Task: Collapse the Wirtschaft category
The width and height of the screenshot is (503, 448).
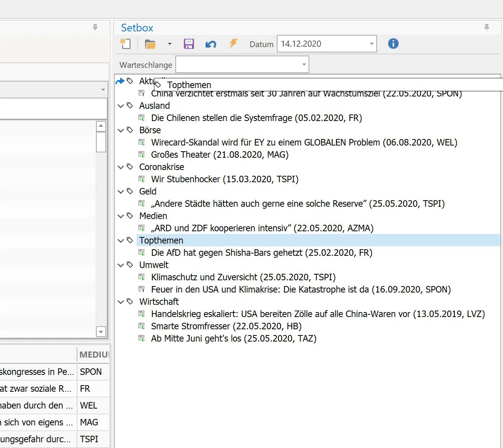Action: click(x=121, y=302)
